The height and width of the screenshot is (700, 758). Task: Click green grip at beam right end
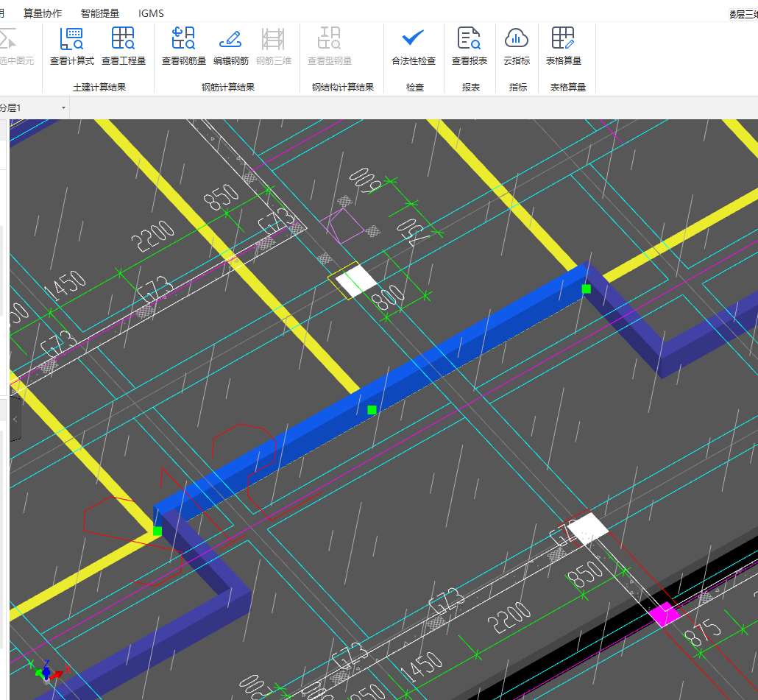pyautogui.click(x=587, y=289)
